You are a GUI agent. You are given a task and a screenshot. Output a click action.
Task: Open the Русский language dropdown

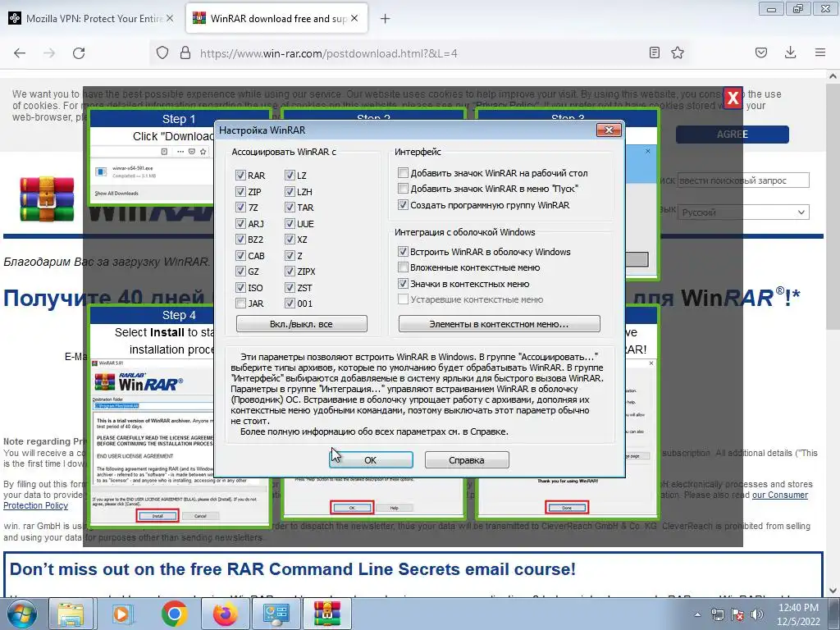pos(743,212)
